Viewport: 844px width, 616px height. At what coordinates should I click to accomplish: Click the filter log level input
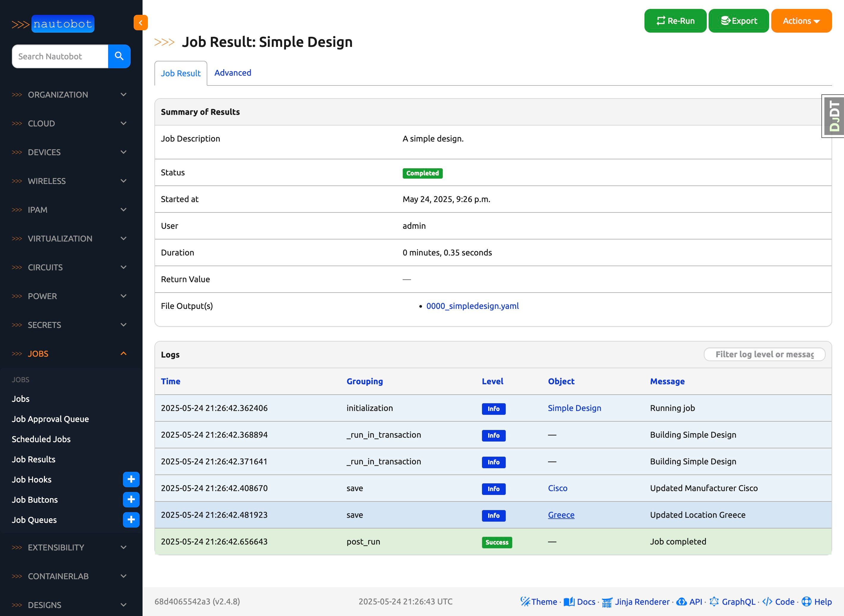coord(764,354)
